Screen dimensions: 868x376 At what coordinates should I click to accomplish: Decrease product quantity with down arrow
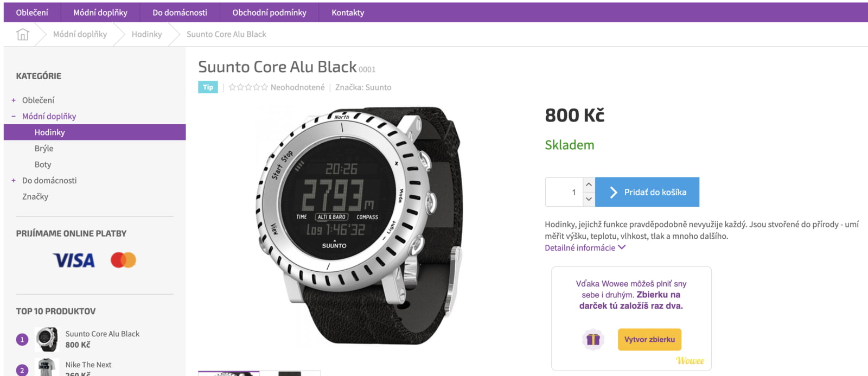pyautogui.click(x=589, y=199)
